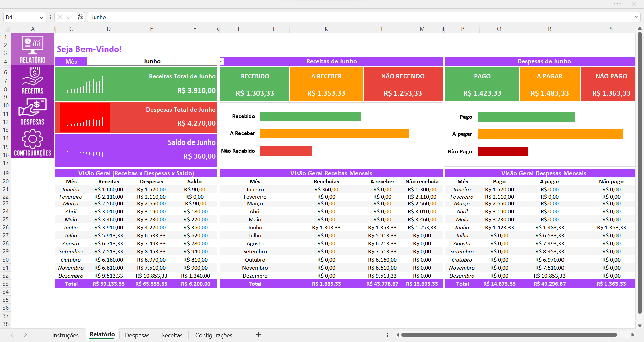This screenshot has width=644, height=342.
Task: Click the A PAGAR orange card
Action: click(549, 84)
